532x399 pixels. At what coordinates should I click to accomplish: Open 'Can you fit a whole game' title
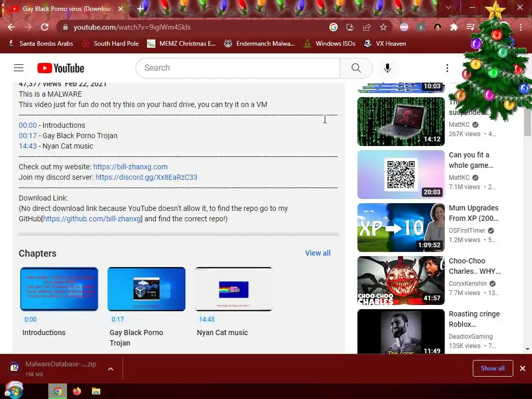pos(471,160)
